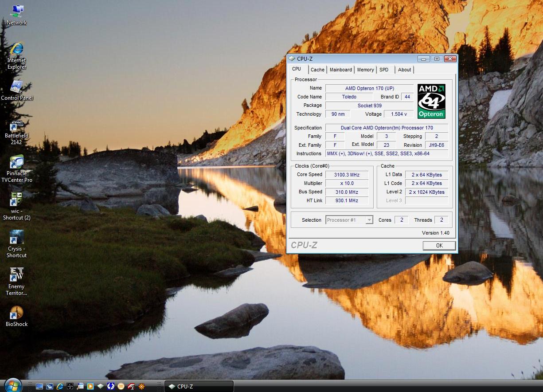Click the Bus Speed value 310.0 MHz
Screen dimensions: 543x392
(347, 192)
